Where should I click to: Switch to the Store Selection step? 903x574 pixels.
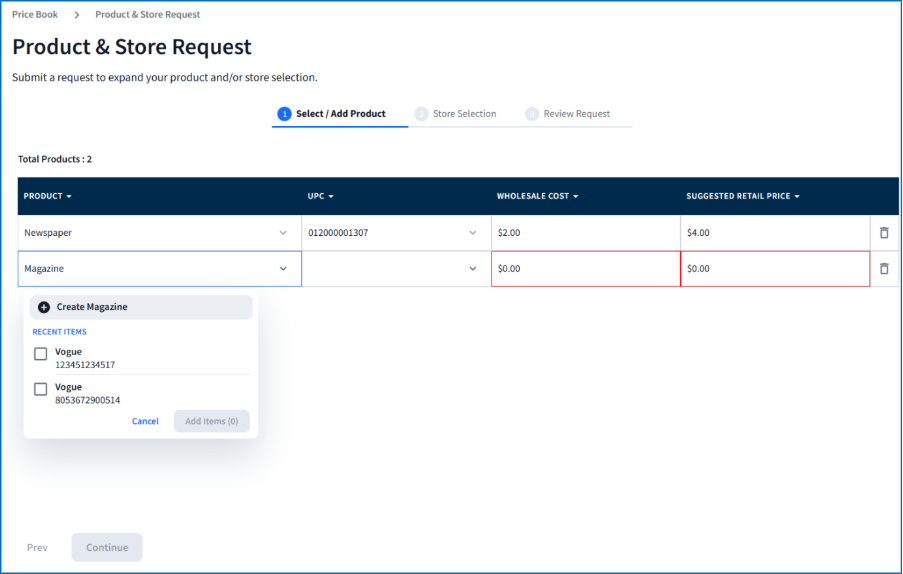(x=463, y=114)
